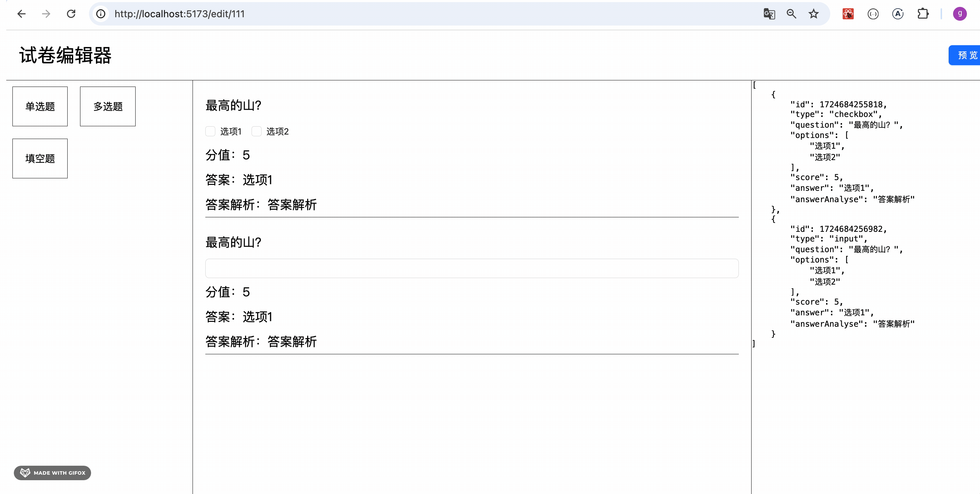Check the 选项2 checkbox
Screen dimensions: 980x494
tap(257, 131)
